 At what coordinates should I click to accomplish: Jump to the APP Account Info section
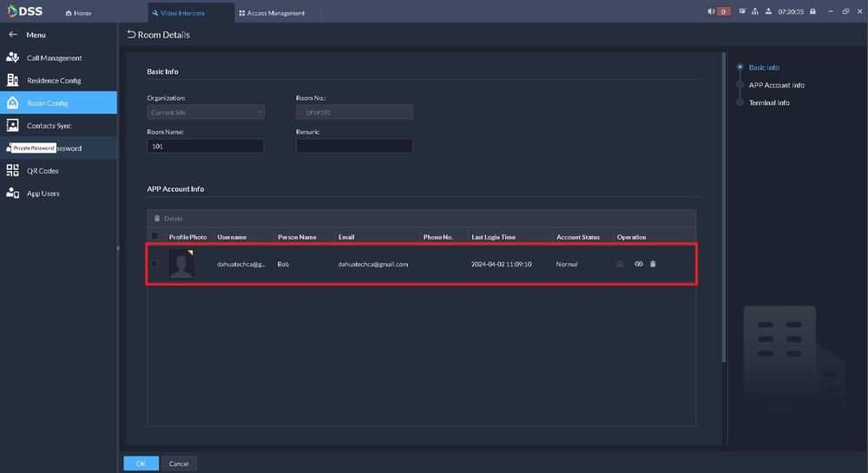(x=776, y=85)
